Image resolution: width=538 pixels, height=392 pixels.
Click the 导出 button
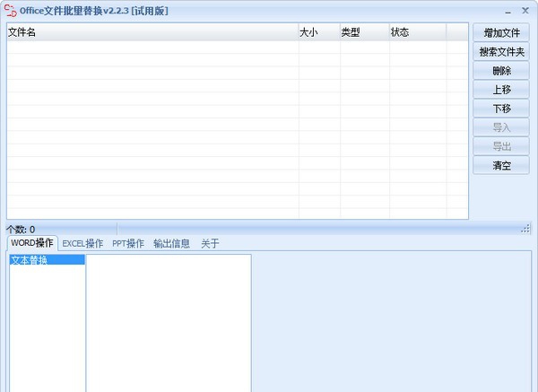tap(501, 146)
